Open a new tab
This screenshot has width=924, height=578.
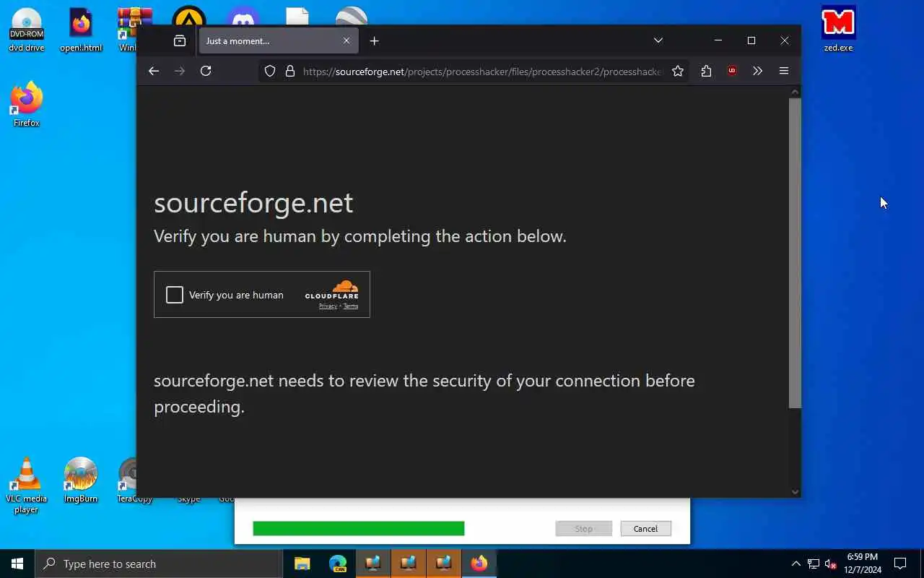(x=374, y=41)
